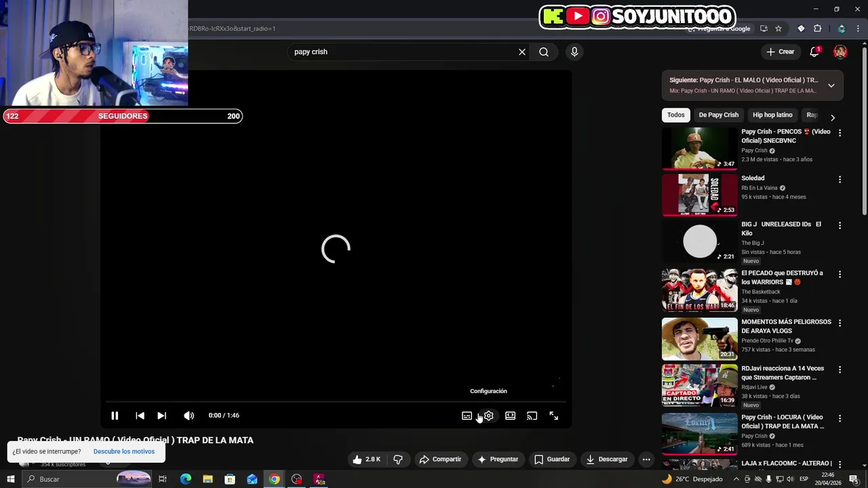Open the options menu for Soledad video
Viewport: 868px width, 488px height.
click(840, 180)
